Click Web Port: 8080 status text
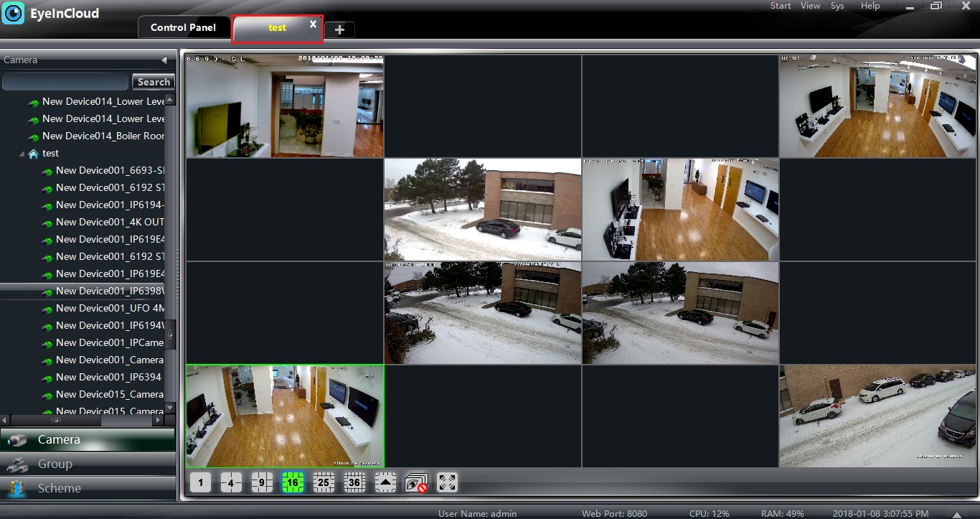980x519 pixels. click(614, 513)
